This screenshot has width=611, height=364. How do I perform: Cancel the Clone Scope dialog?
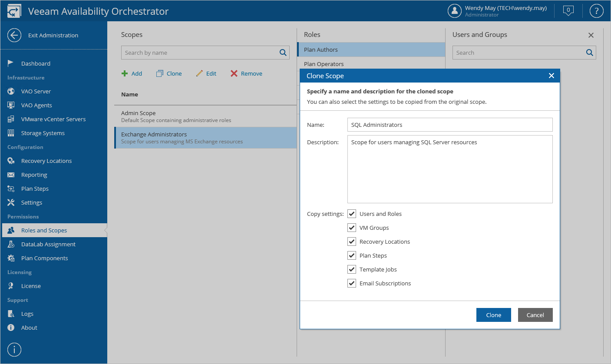click(x=535, y=315)
